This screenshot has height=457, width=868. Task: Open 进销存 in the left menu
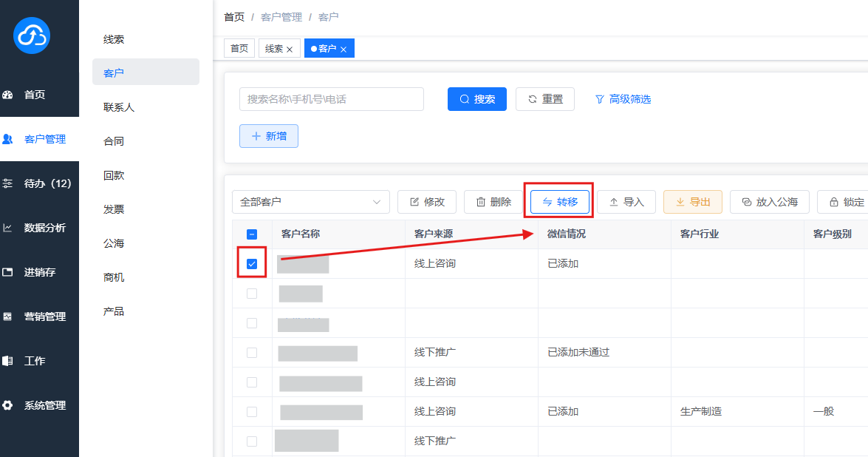[x=39, y=272]
